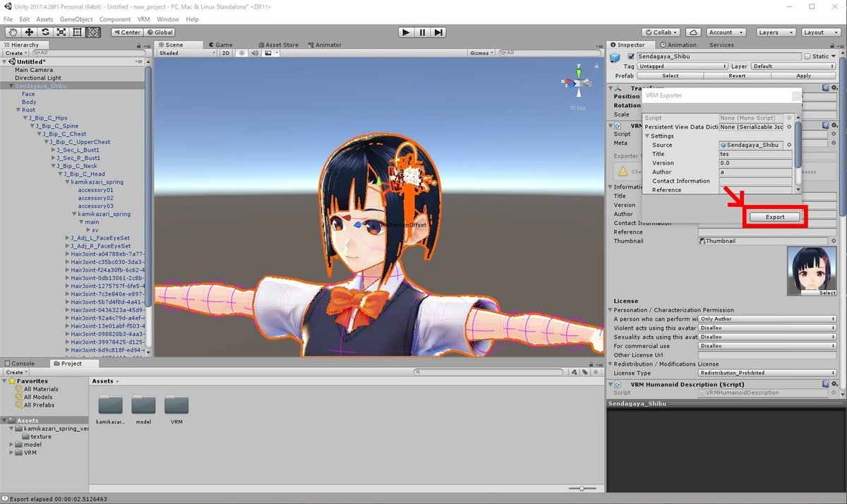Viewport: 847px width, 504px height.
Task: Select the Rotate tool in the toolbar
Action: (x=45, y=32)
